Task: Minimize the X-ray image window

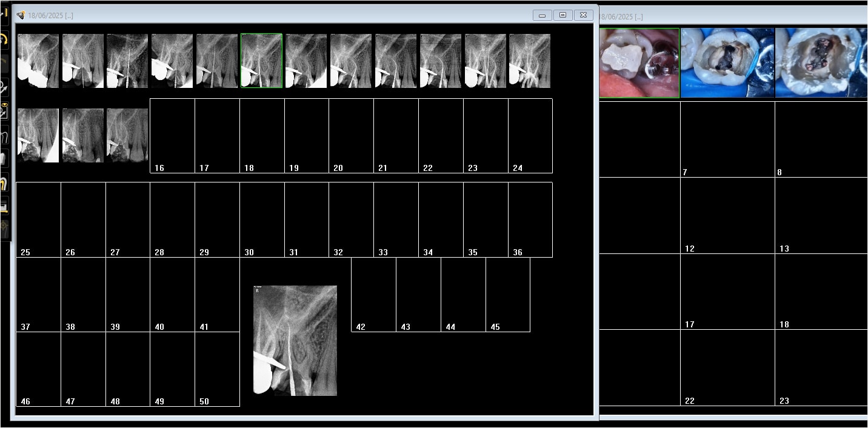Action: [542, 15]
